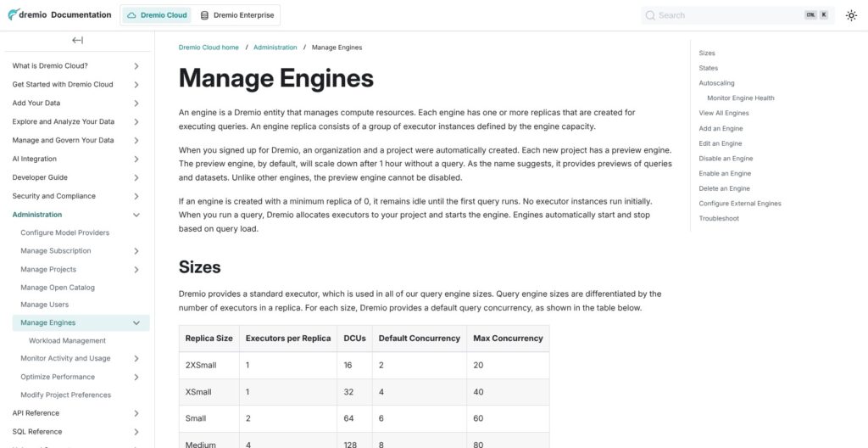Expand the Manage Subscription chevron

(136, 251)
